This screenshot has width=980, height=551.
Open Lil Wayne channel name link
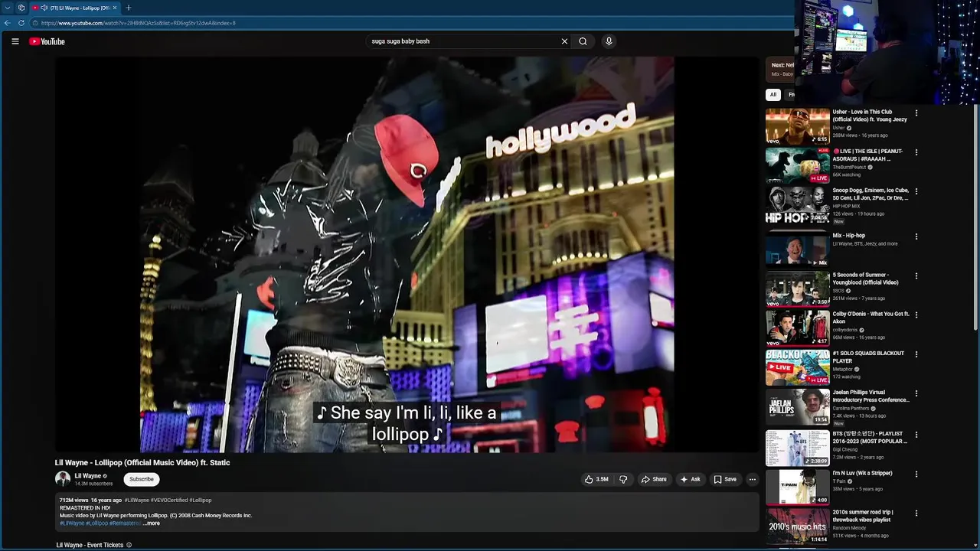click(x=88, y=476)
